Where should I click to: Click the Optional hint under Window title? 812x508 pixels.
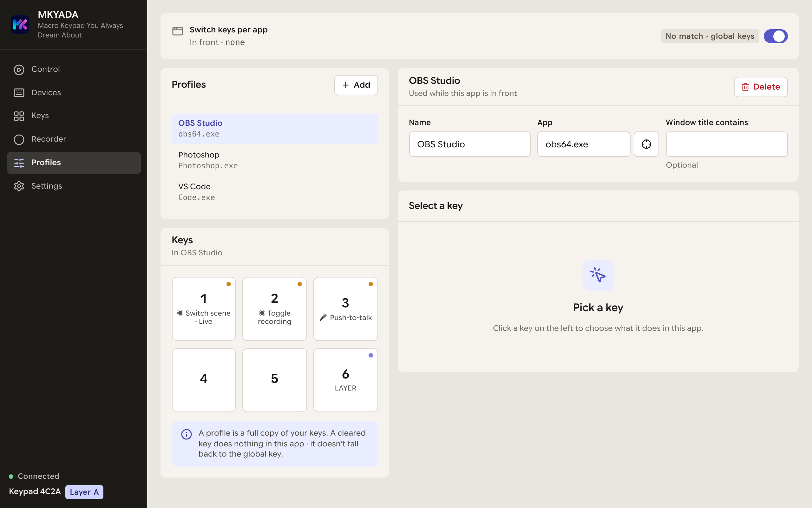pos(682,165)
